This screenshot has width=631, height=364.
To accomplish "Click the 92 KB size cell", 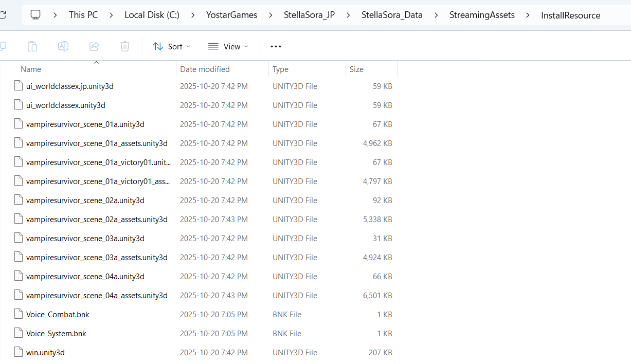I will [x=383, y=200].
